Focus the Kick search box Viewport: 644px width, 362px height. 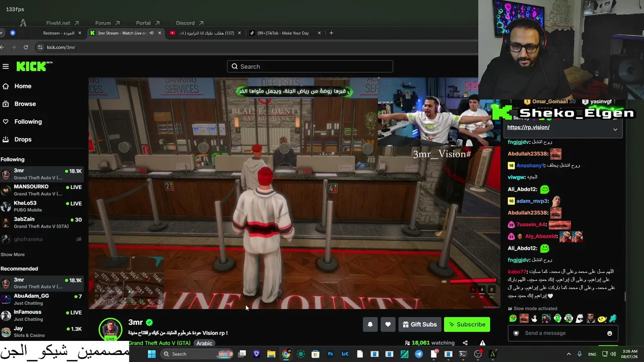310,66
